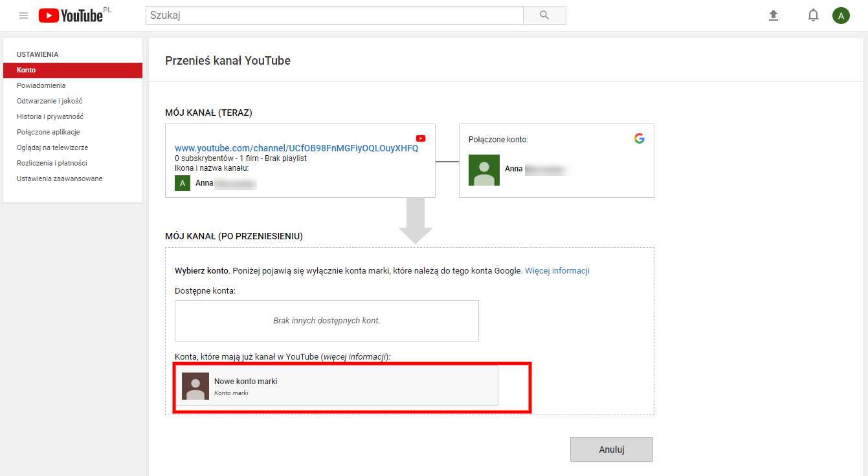
Task: Open Powiadomienia settings
Action: (x=41, y=85)
